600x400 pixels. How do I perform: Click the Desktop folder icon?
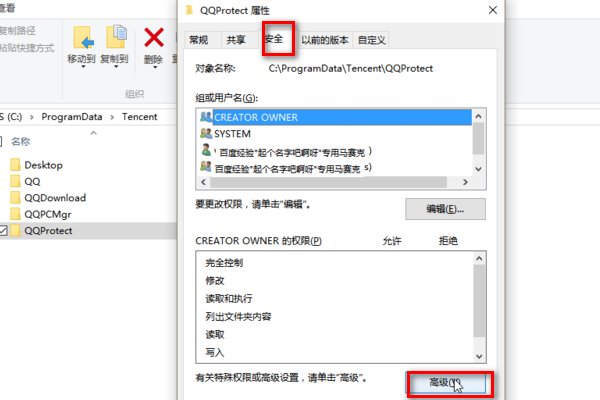coord(15,165)
